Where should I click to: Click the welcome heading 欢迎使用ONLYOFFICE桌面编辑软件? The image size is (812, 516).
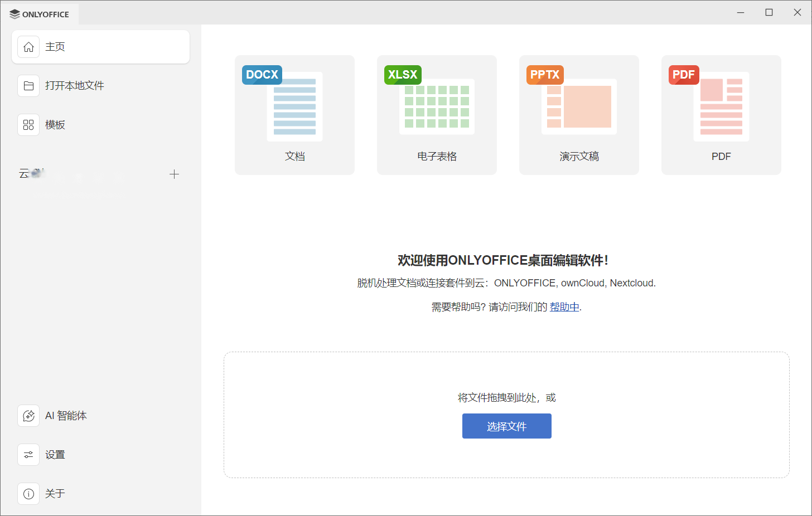tap(502, 260)
